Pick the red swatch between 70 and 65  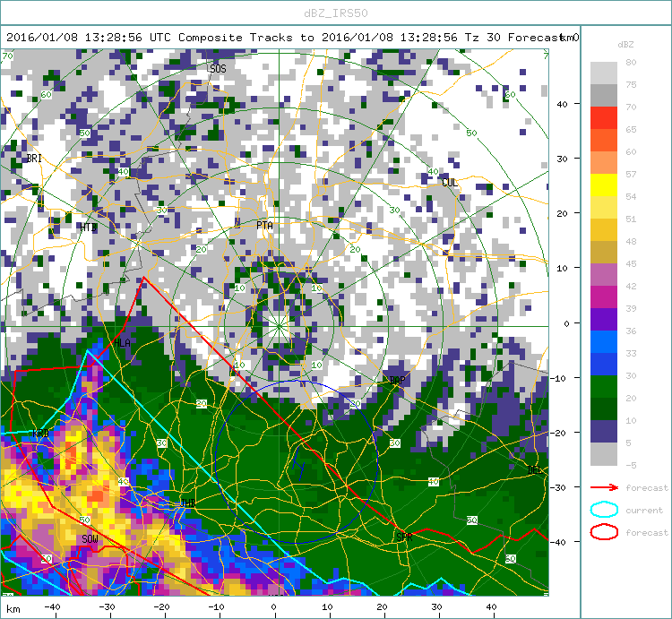603,118
